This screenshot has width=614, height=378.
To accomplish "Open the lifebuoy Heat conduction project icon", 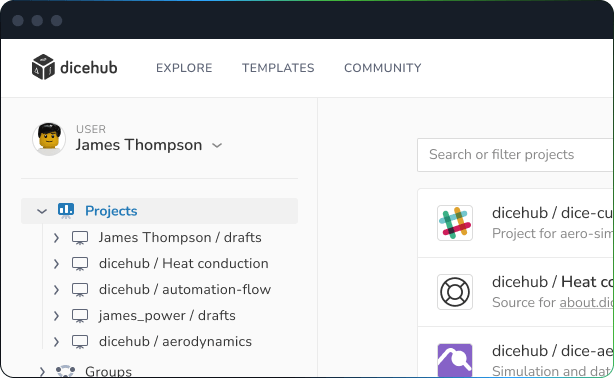I will tap(455, 292).
